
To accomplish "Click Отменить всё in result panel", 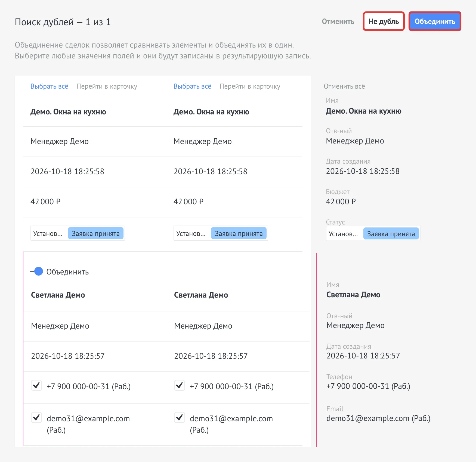I will [x=344, y=86].
